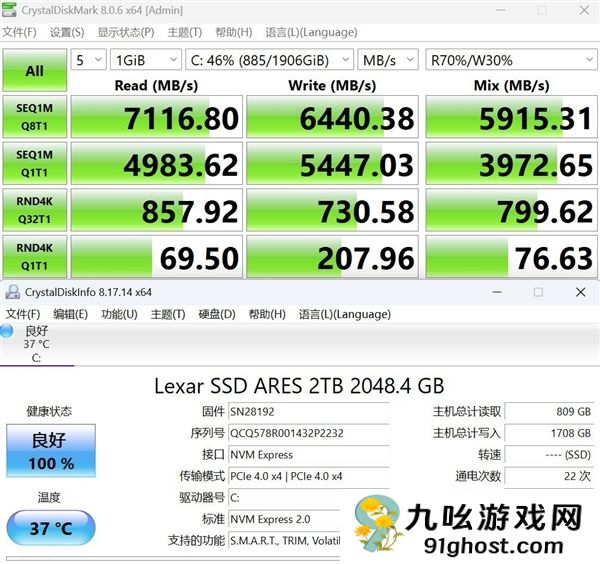The height and width of the screenshot is (564, 600).
Task: Click the 799.62 RND4K mix result
Action: click(x=512, y=210)
